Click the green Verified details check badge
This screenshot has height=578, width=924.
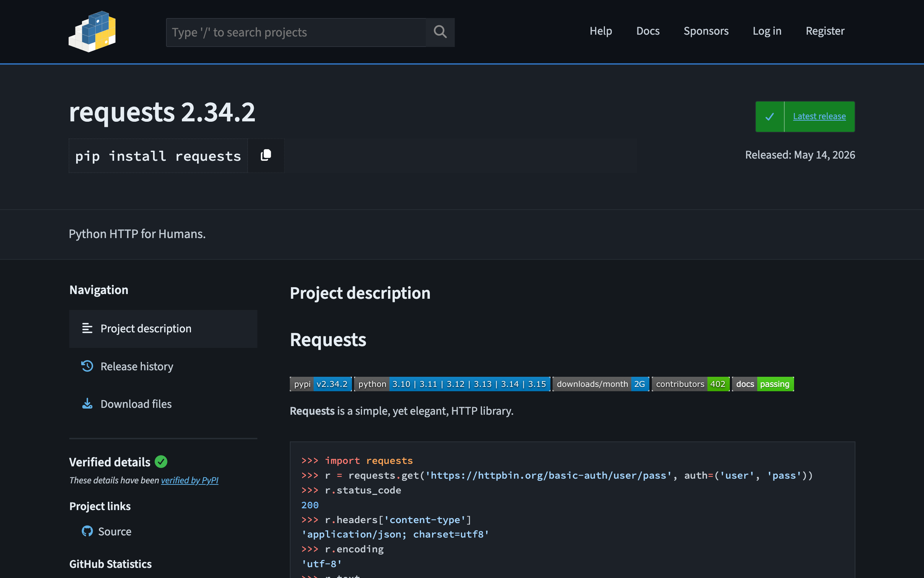[161, 462]
